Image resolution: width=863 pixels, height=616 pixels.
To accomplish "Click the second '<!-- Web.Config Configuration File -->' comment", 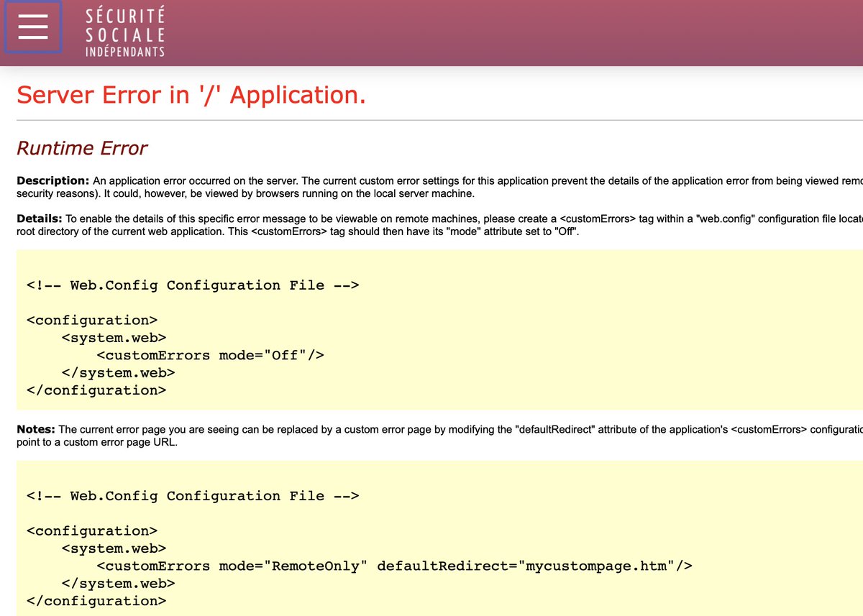I will (x=193, y=496).
